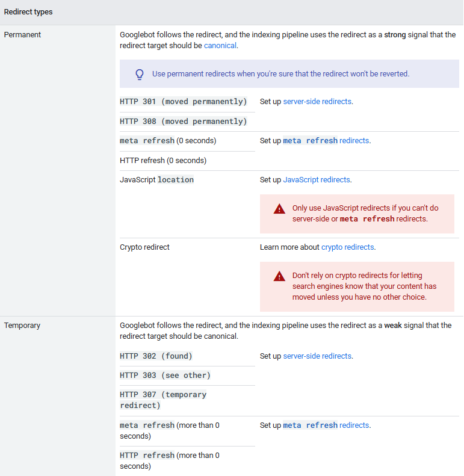This screenshot has height=476, width=464.
Task: Click the lightbulb tip icon
Action: coord(140,74)
